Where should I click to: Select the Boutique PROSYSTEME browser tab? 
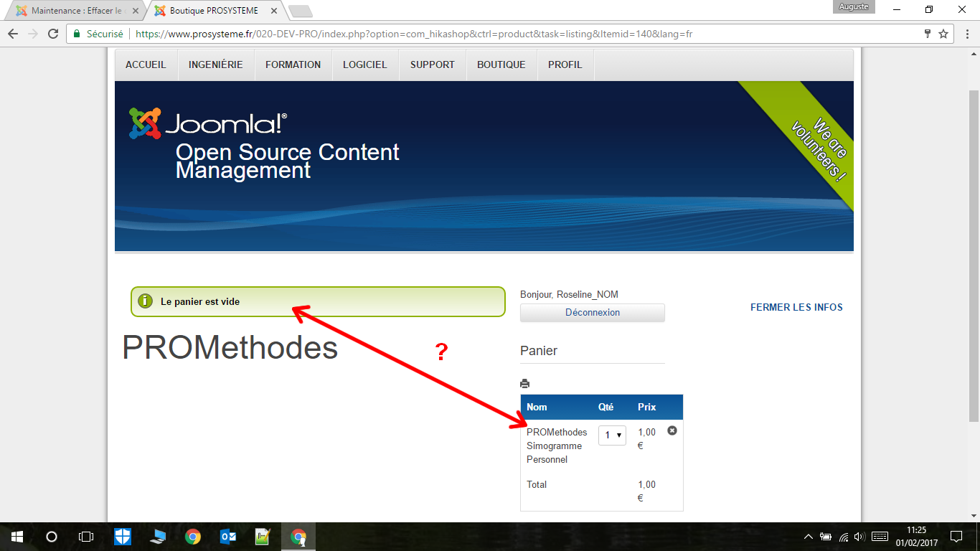click(207, 11)
